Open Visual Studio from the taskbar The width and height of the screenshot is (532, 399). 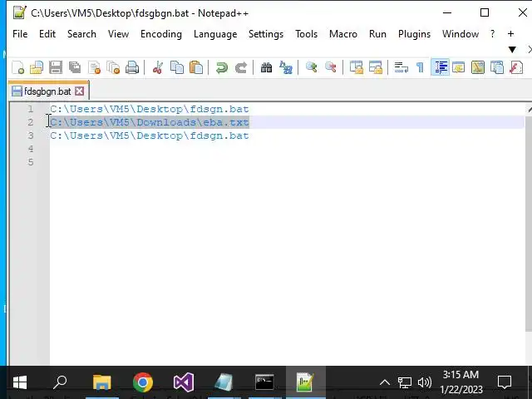click(184, 382)
